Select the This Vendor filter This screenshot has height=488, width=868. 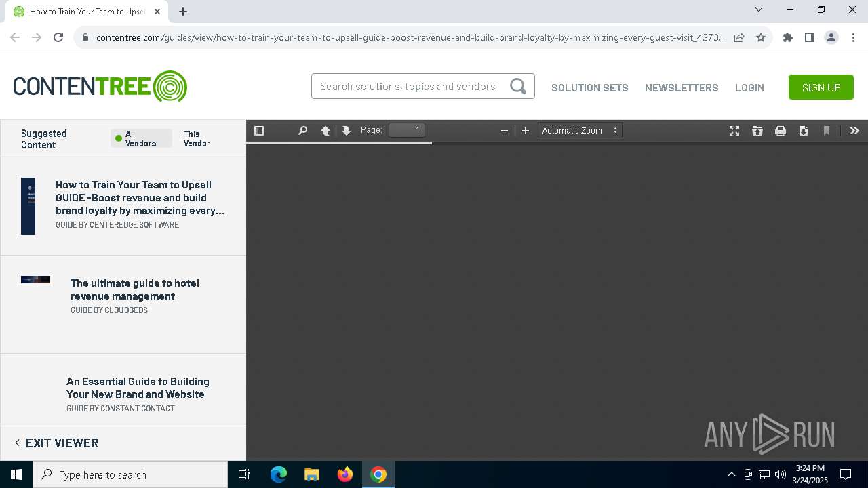coord(197,138)
